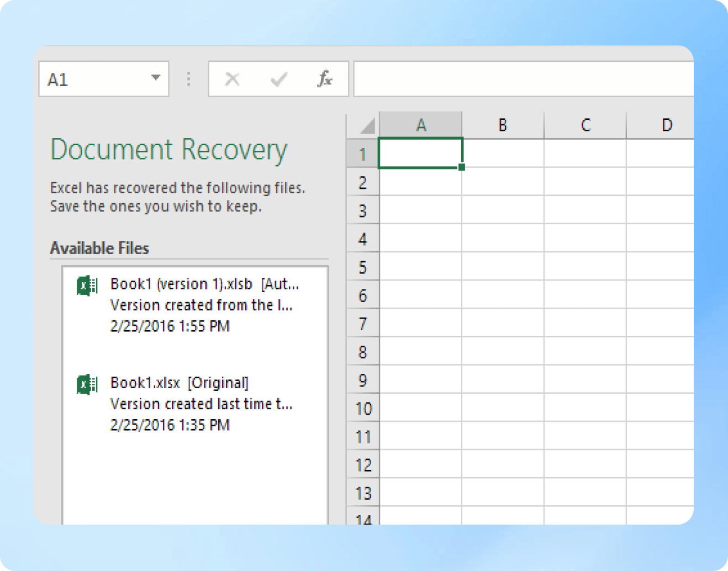Click the Available Files section header

(99, 248)
